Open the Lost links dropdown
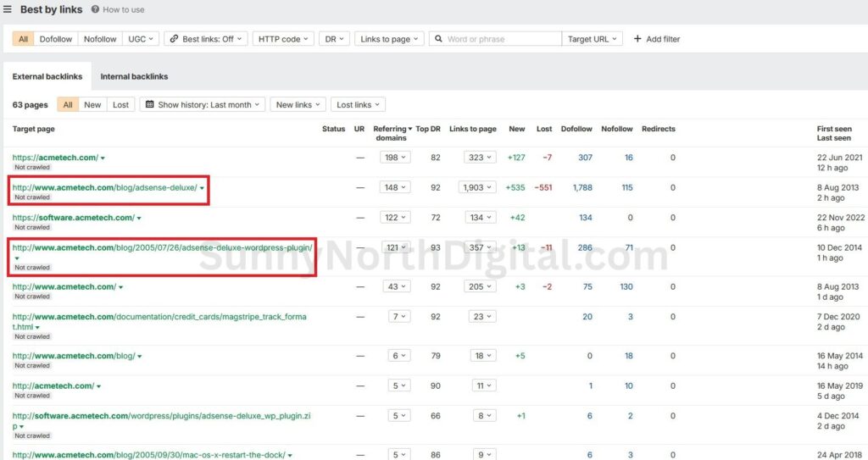 [x=359, y=104]
